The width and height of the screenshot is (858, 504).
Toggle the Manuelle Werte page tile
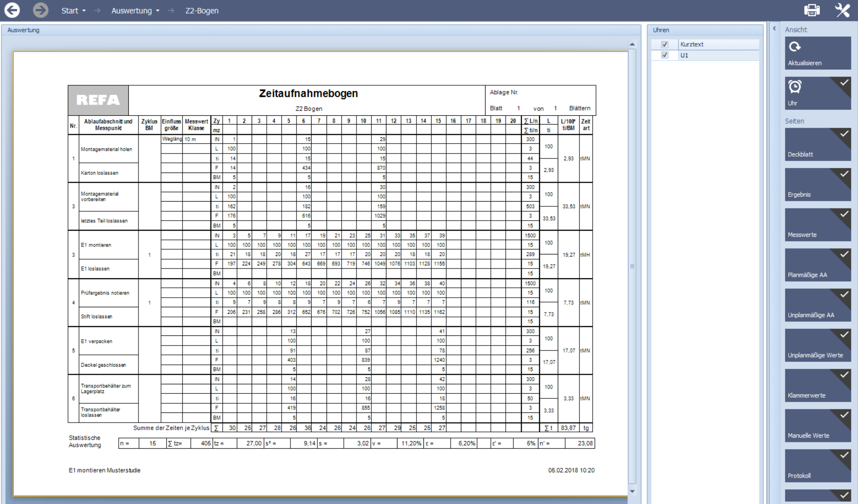pos(818,425)
